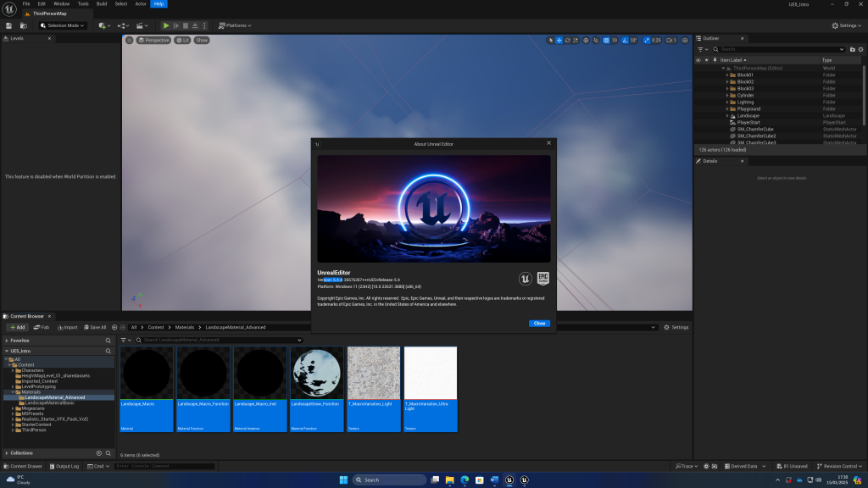The width and height of the screenshot is (868, 488).
Task: Expand the Playground folder in Outliner
Action: click(727, 109)
